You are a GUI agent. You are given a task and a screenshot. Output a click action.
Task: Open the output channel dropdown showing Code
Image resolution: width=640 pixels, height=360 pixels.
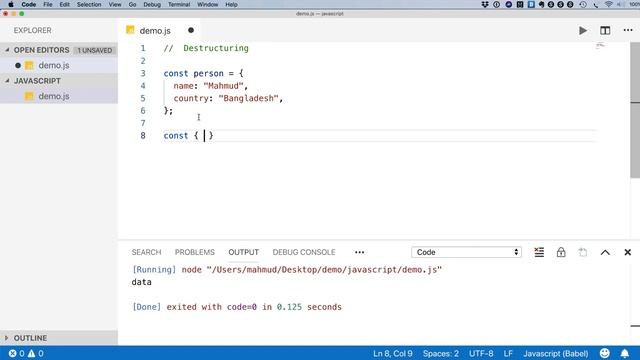click(466, 252)
